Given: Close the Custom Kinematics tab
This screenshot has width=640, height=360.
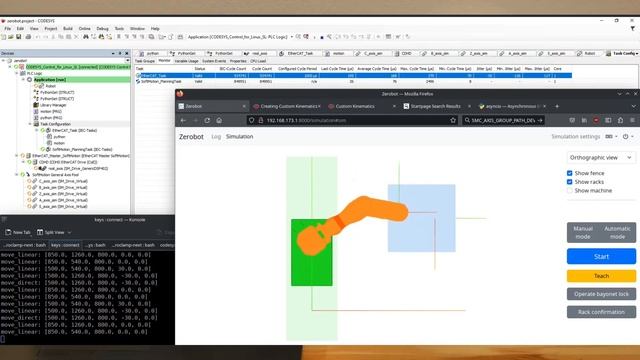Looking at the screenshot, I should point(394,106).
